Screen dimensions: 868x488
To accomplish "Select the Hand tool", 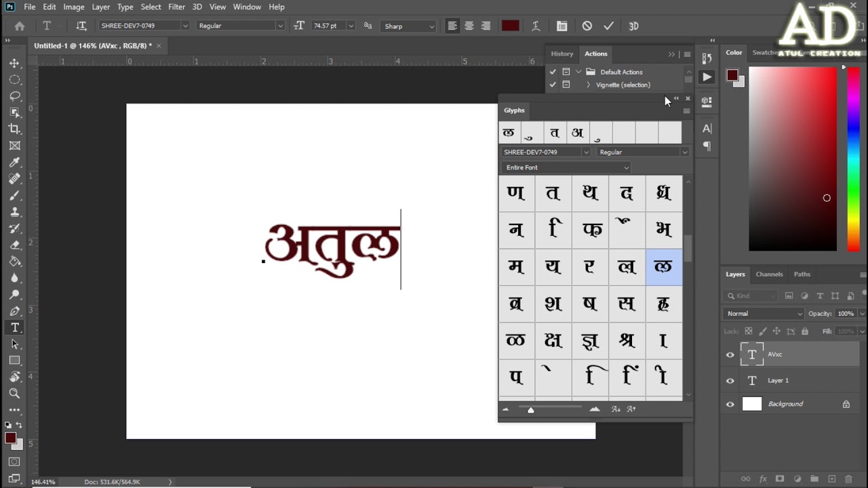I will 14,377.
